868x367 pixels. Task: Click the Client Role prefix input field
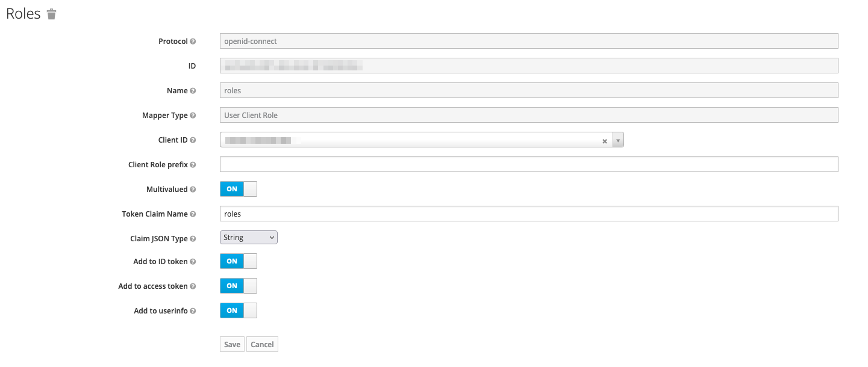pos(422,164)
